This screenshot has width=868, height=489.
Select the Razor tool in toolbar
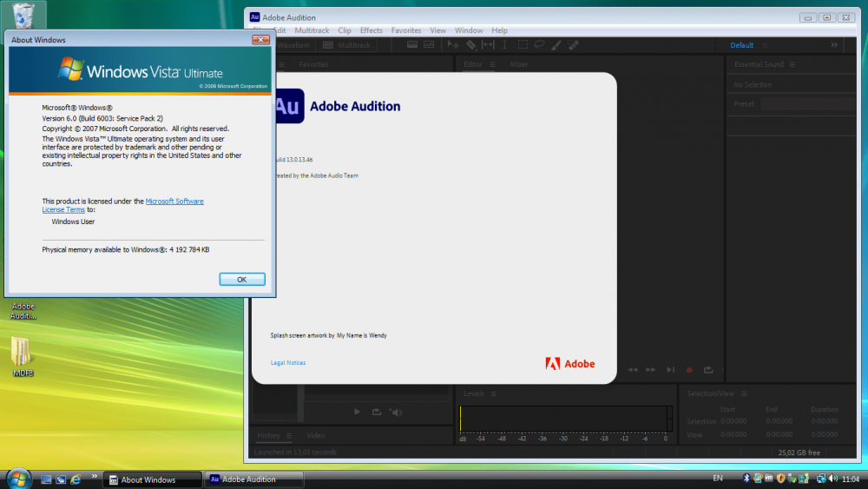click(x=470, y=45)
